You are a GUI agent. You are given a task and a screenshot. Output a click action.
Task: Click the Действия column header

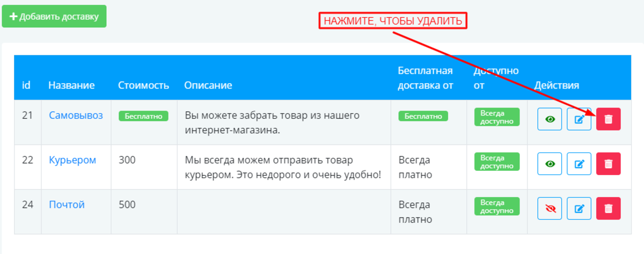pos(557,85)
